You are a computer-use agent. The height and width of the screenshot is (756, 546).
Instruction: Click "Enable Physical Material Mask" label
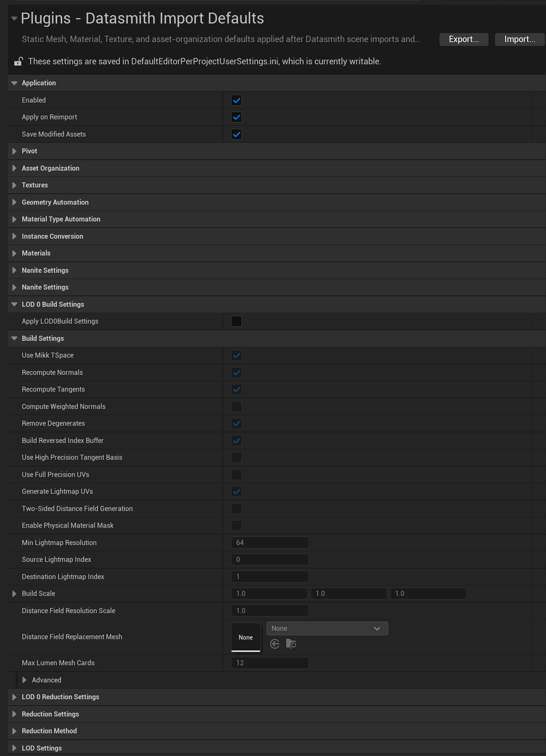pyautogui.click(x=68, y=526)
